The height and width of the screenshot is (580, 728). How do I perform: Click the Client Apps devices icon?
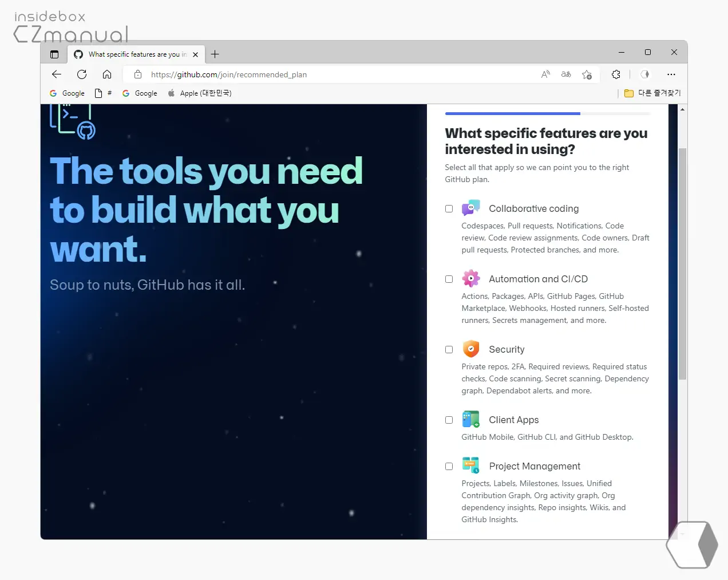(471, 419)
